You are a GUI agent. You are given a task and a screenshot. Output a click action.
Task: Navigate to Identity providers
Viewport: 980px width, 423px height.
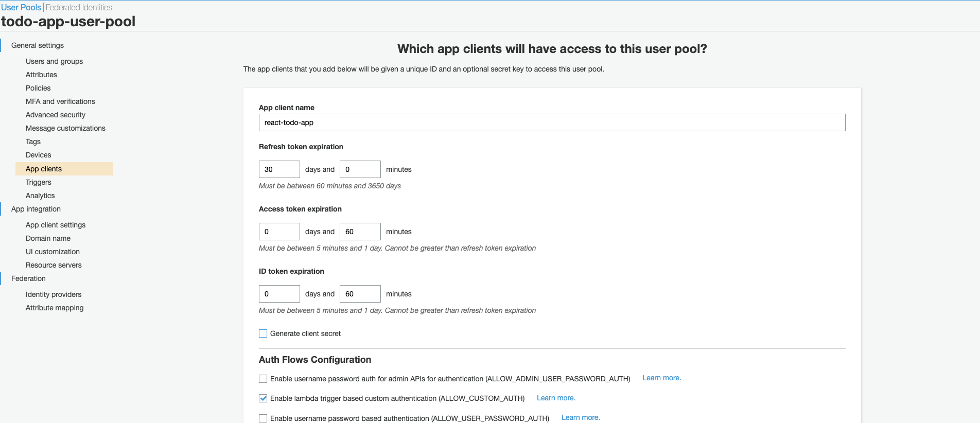click(x=54, y=294)
